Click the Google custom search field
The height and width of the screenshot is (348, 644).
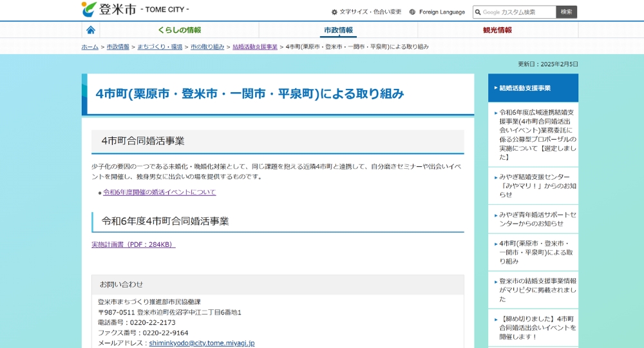[514, 12]
